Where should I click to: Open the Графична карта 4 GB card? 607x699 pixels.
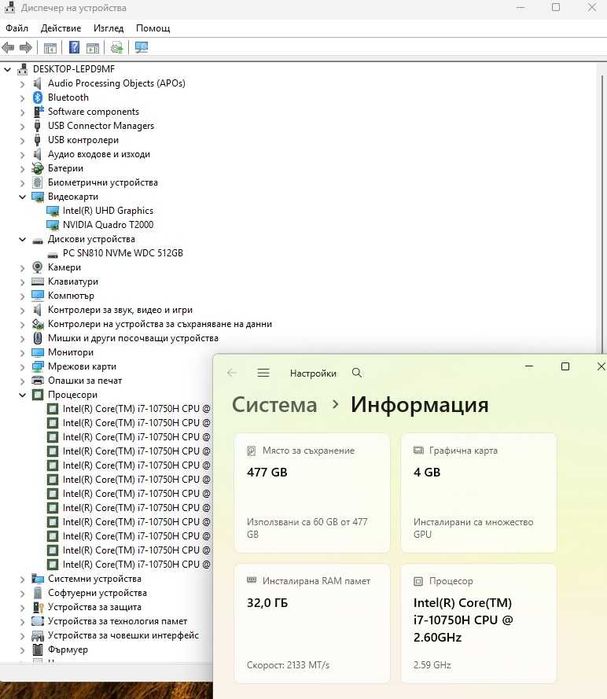(479, 493)
